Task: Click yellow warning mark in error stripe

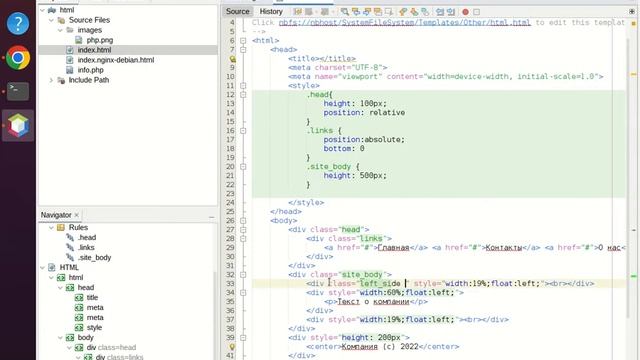Action: [633, 74]
